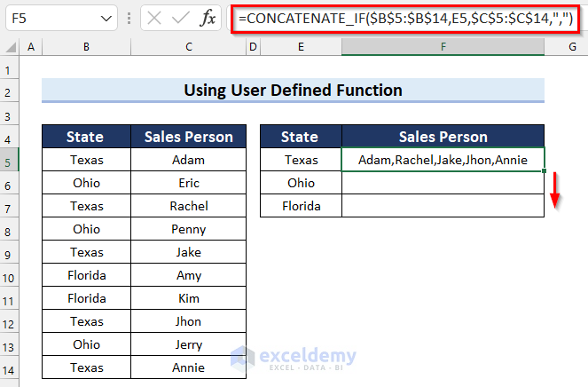Select column B header

[85, 47]
